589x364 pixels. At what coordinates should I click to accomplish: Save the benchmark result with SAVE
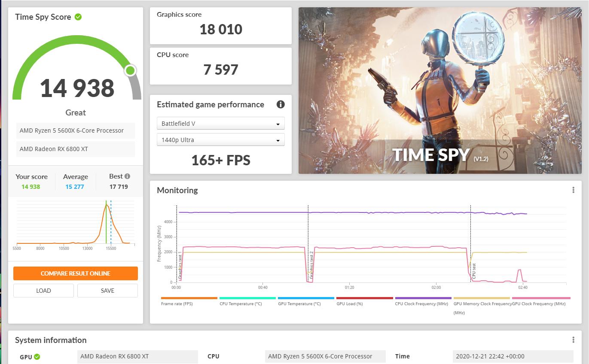coord(107,291)
